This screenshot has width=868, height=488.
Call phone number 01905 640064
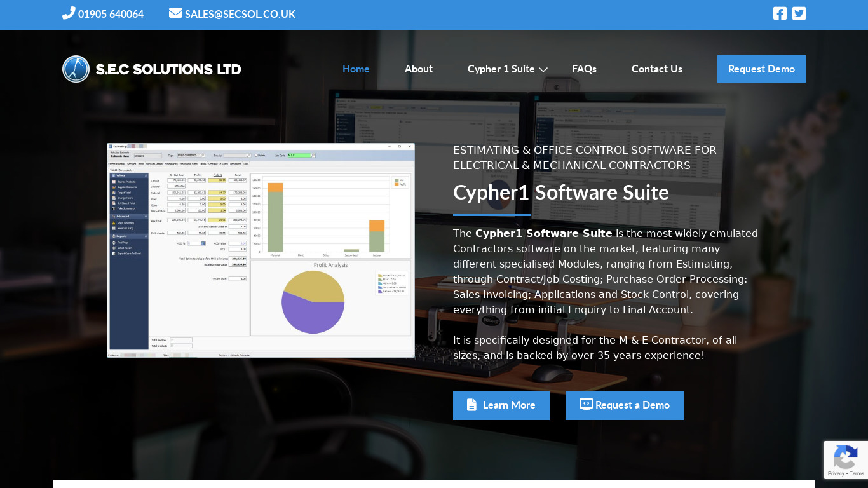[x=111, y=14]
